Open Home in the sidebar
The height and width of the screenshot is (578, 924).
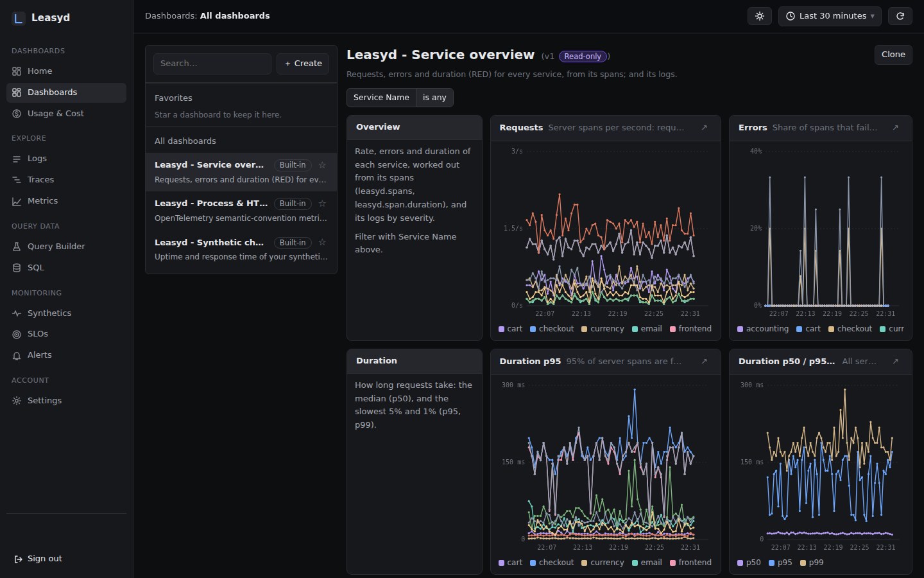[x=66, y=71]
